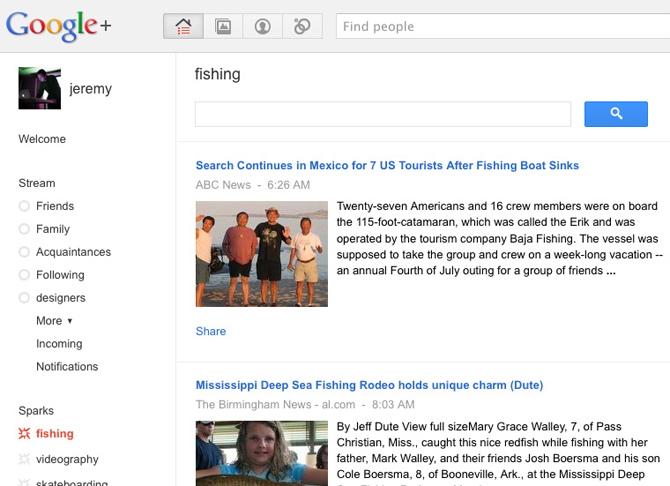Select the Family circle radio

coord(24,229)
